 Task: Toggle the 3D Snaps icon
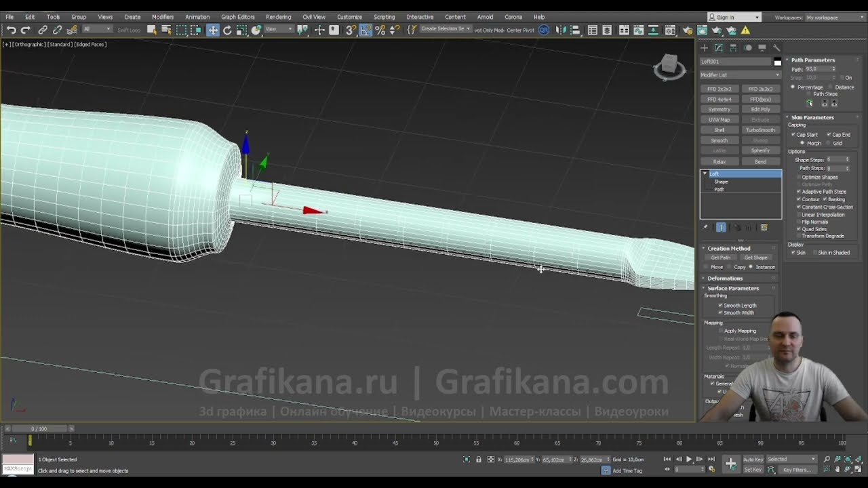tap(351, 30)
